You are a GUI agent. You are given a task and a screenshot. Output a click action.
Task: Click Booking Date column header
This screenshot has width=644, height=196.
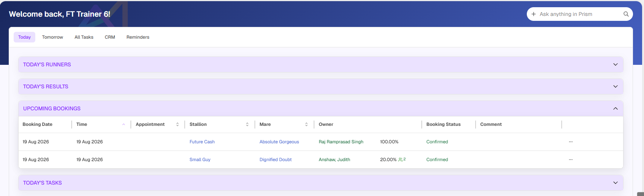click(x=38, y=124)
